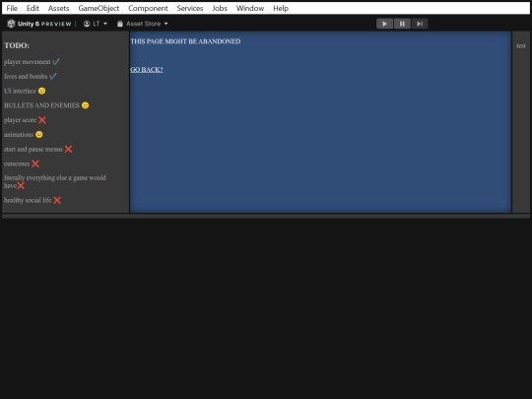This screenshot has width=532, height=399.
Task: Click the red X after the word have
Action: (x=21, y=185)
